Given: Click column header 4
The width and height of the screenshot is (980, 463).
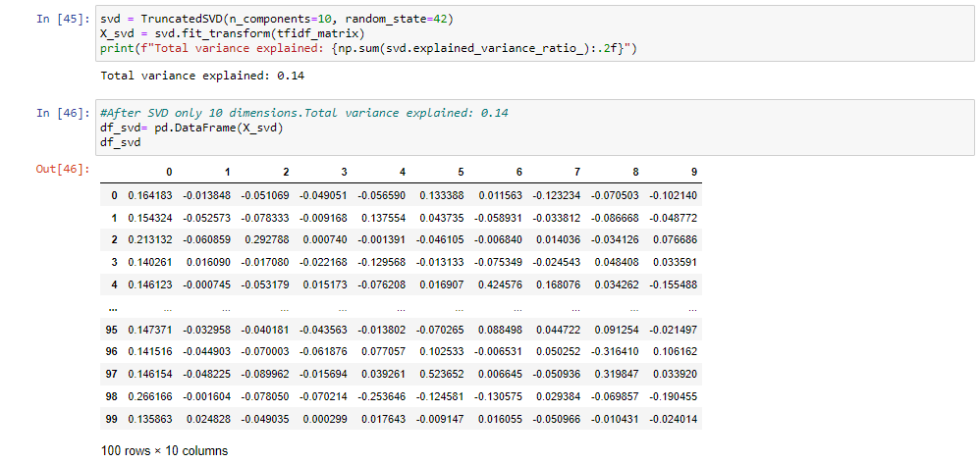Looking at the screenshot, I should tap(403, 172).
